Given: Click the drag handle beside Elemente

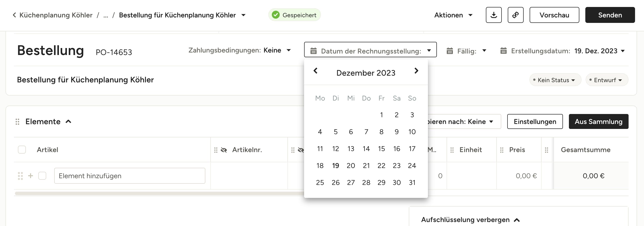Looking at the screenshot, I should pos(17,122).
